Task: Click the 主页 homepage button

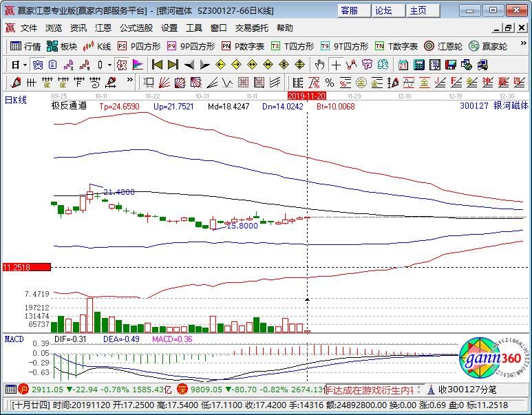Action: coord(423,10)
